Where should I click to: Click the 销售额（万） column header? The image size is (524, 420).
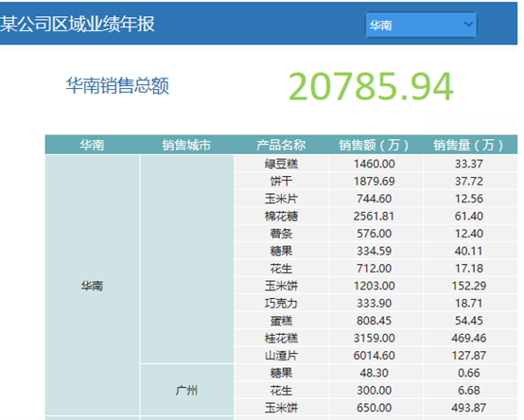click(x=375, y=145)
